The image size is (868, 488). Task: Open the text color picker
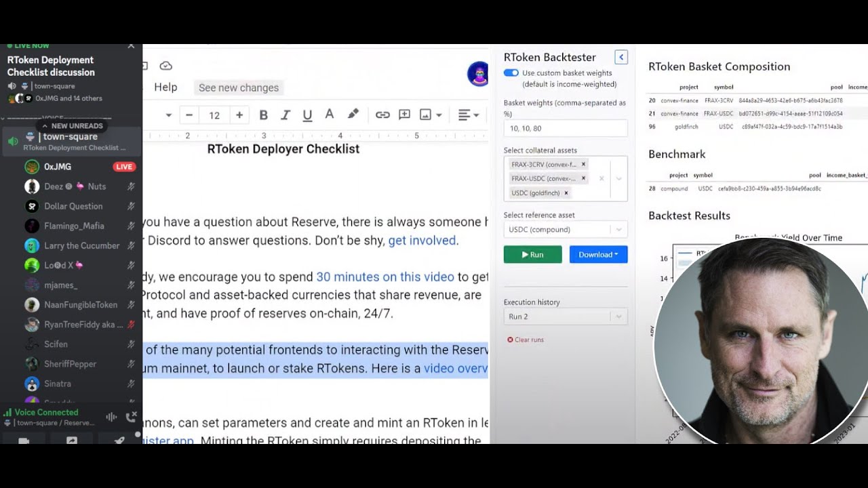330,115
